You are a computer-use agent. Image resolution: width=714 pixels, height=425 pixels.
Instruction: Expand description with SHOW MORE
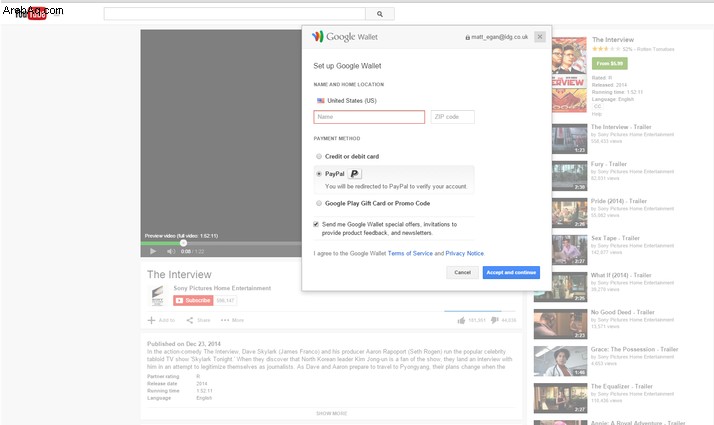pyautogui.click(x=332, y=413)
